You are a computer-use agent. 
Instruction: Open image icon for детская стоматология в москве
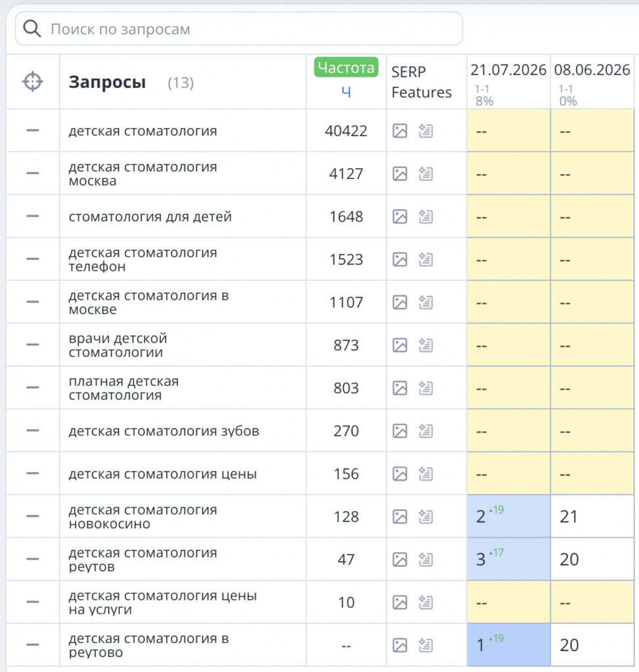(x=400, y=302)
